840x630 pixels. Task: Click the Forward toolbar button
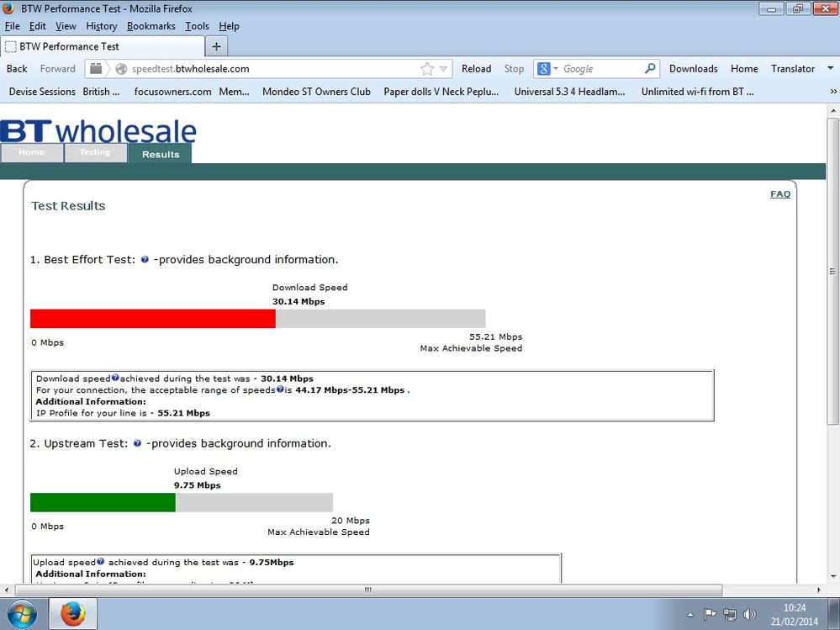pos(57,69)
